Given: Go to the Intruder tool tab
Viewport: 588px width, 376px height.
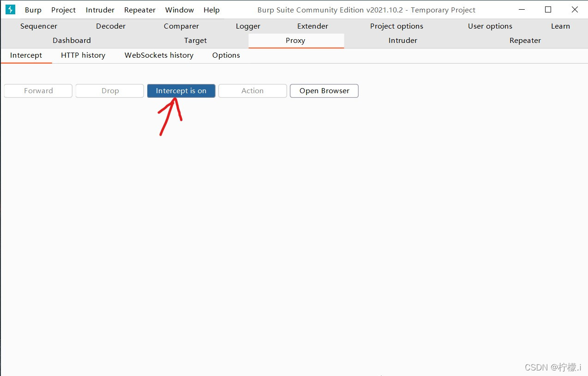Looking at the screenshot, I should click(403, 41).
